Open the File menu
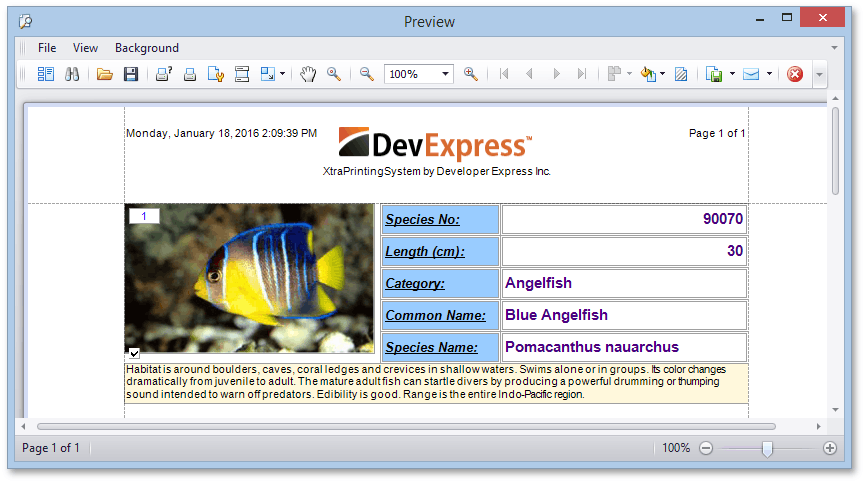Viewport: 865px width, 483px height. pos(47,48)
